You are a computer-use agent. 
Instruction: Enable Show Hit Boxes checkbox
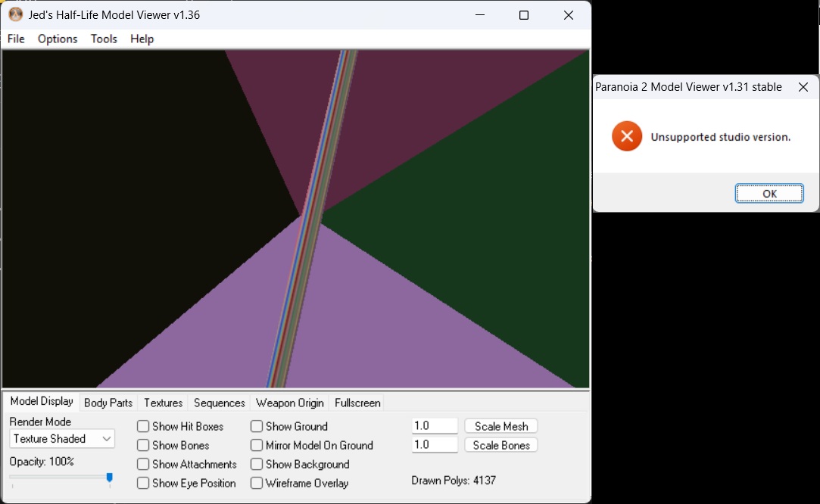[143, 427]
